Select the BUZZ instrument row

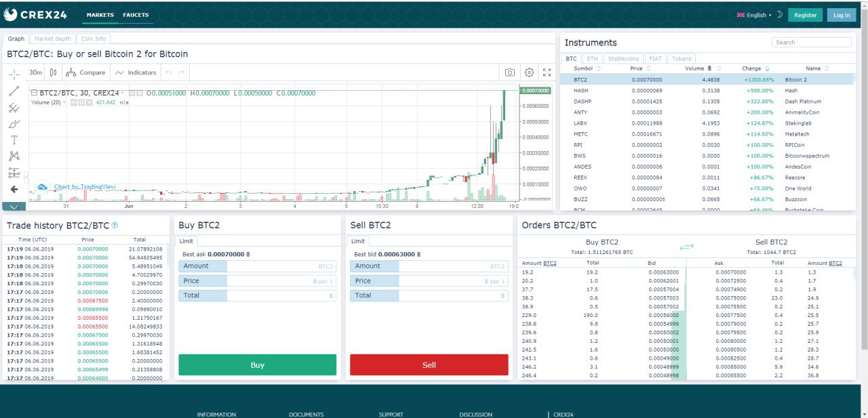(707, 199)
